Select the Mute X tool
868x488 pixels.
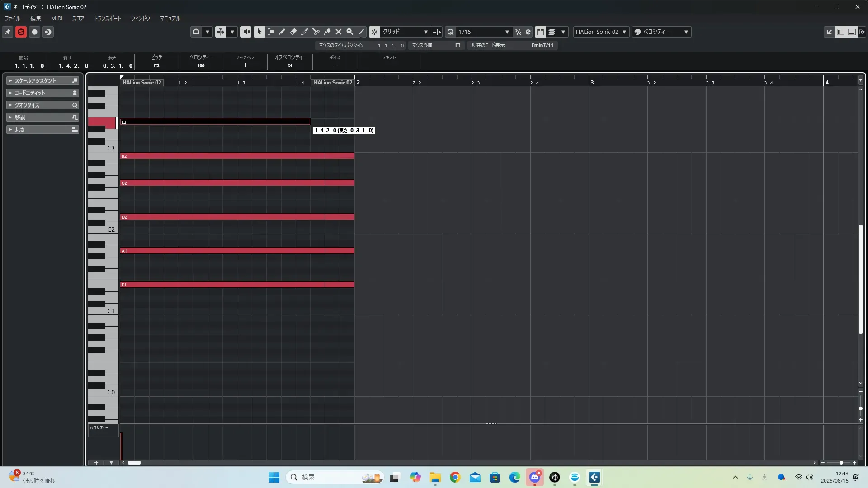[339, 32]
